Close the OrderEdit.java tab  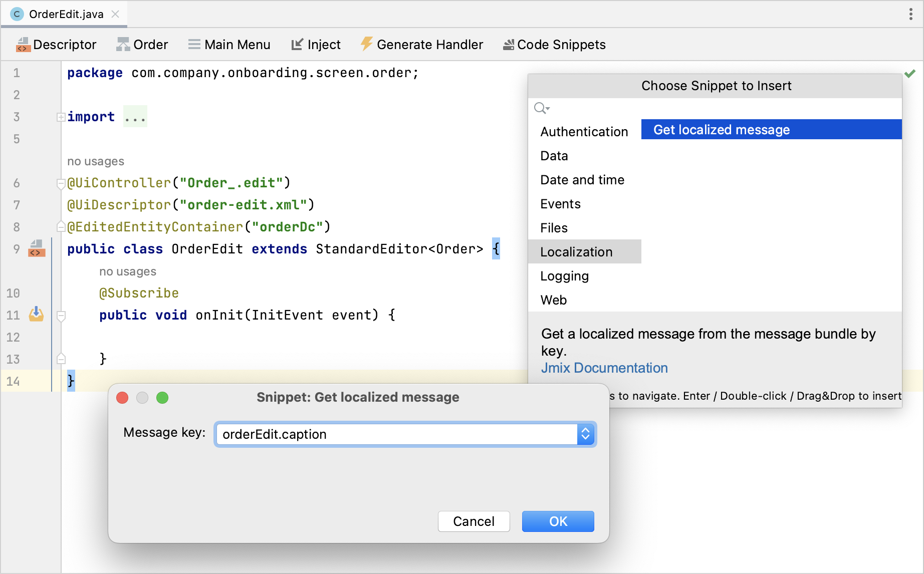pyautogui.click(x=115, y=14)
